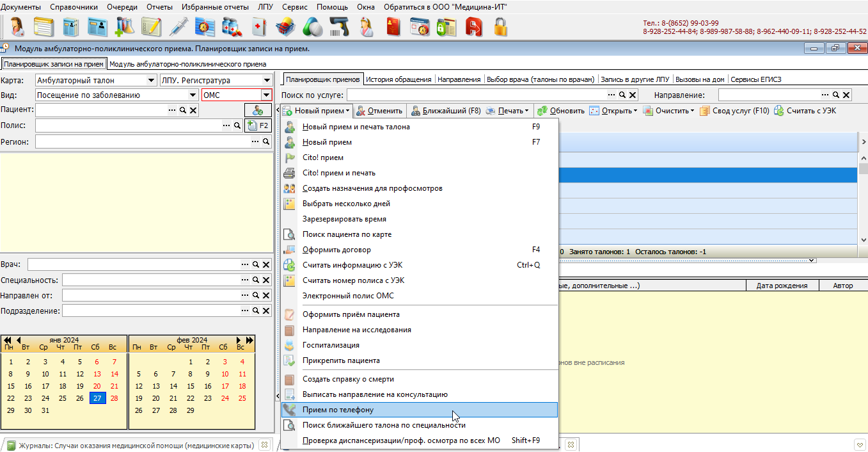The width and height of the screenshot is (868, 452).
Task: Select January 15 in the calendar
Action: pyautogui.click(x=11, y=386)
